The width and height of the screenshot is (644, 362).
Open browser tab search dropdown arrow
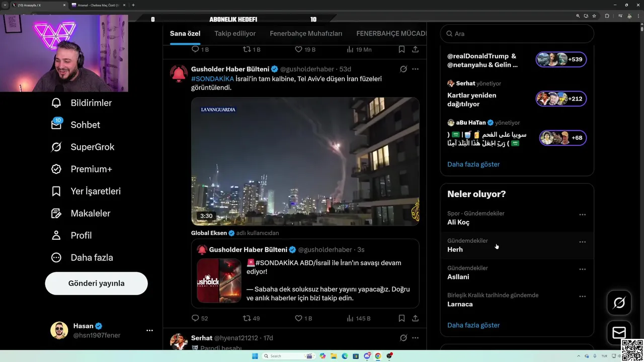[x=5, y=5]
